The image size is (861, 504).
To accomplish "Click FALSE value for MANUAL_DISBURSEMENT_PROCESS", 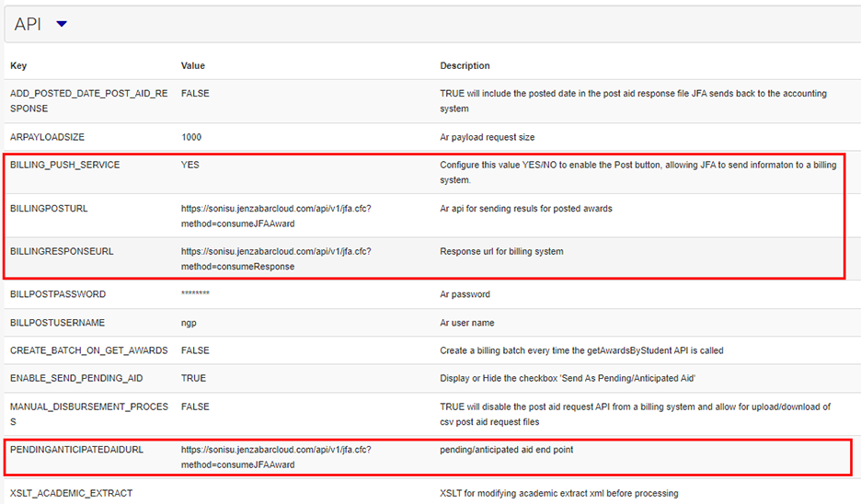I will click(195, 407).
